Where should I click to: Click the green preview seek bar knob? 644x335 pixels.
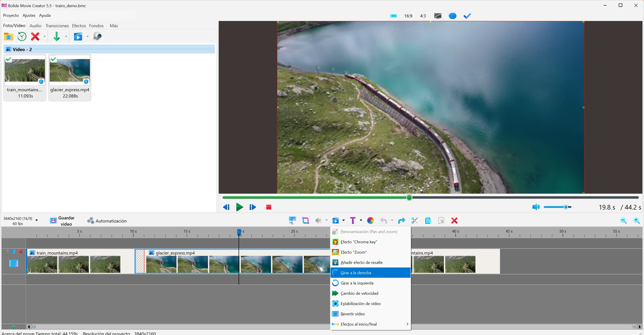pyautogui.click(x=409, y=198)
